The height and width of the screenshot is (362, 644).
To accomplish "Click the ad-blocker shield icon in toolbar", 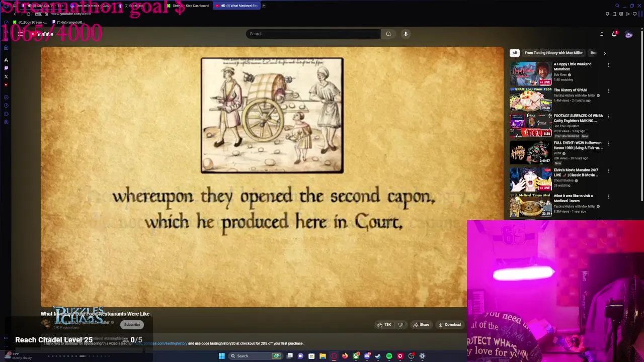I will pos(621,14).
